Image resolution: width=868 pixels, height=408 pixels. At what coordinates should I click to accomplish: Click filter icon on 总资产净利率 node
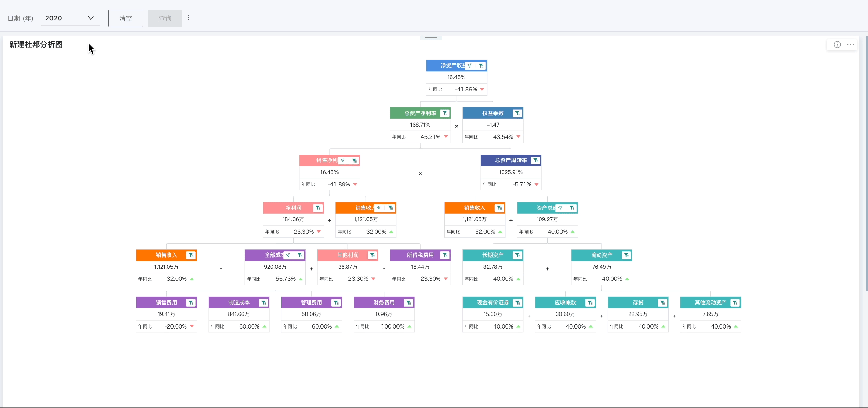tap(445, 113)
